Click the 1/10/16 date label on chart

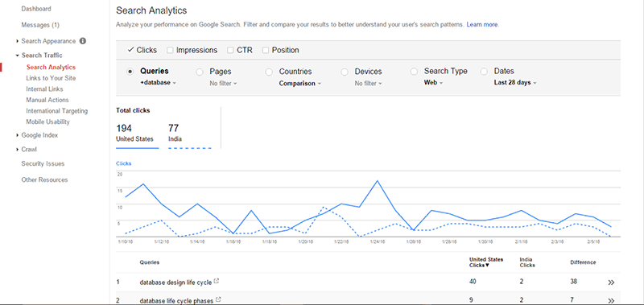pos(126,242)
